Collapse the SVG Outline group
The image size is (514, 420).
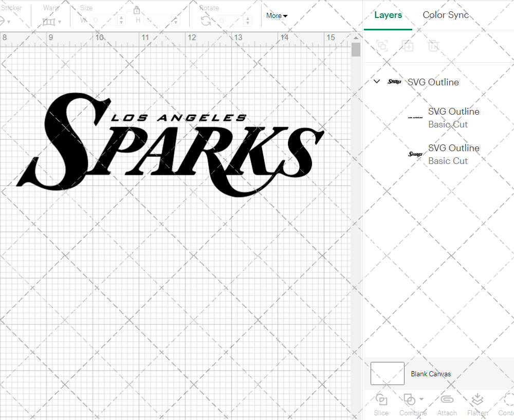point(376,81)
